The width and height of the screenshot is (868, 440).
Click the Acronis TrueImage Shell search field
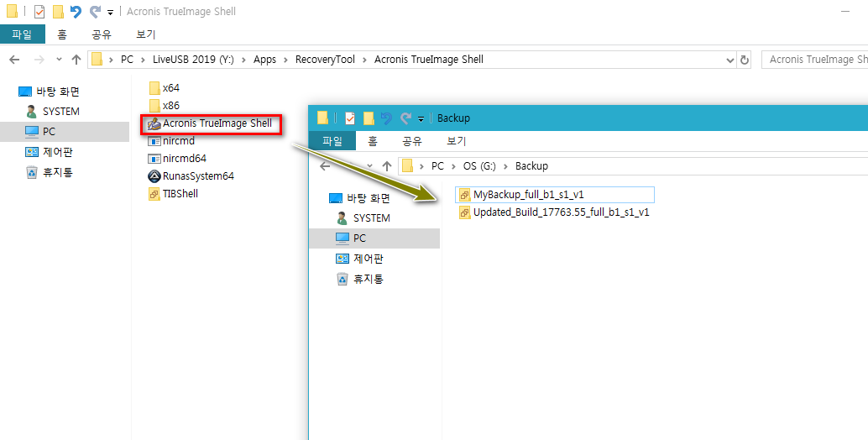[x=814, y=60]
